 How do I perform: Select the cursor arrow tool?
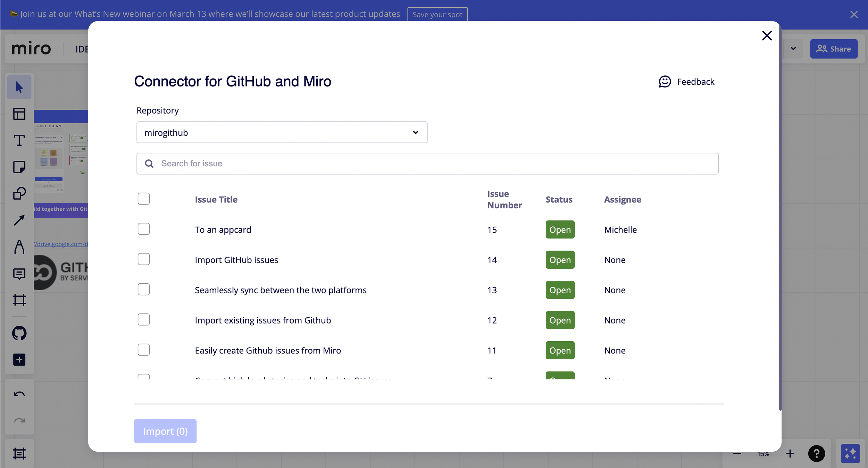tap(19, 87)
